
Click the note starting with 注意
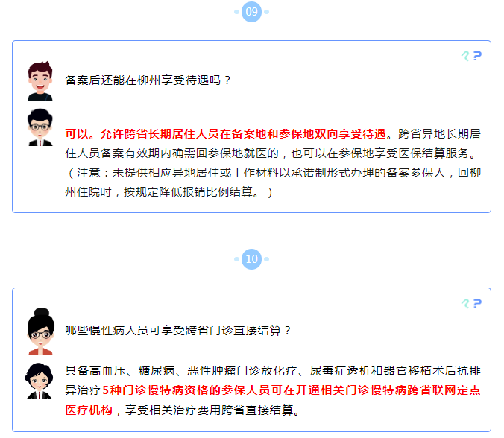(273, 182)
